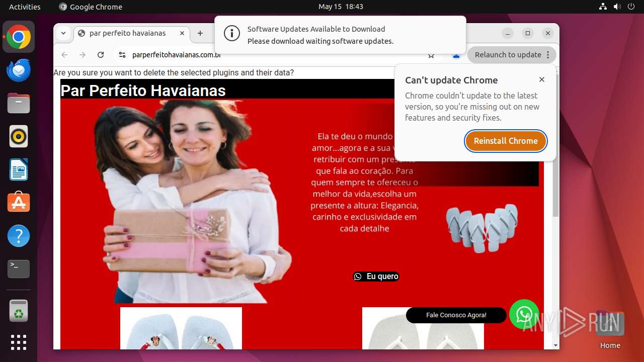Click Relaunch to update button
This screenshot has width=644, height=362.
pos(508,55)
